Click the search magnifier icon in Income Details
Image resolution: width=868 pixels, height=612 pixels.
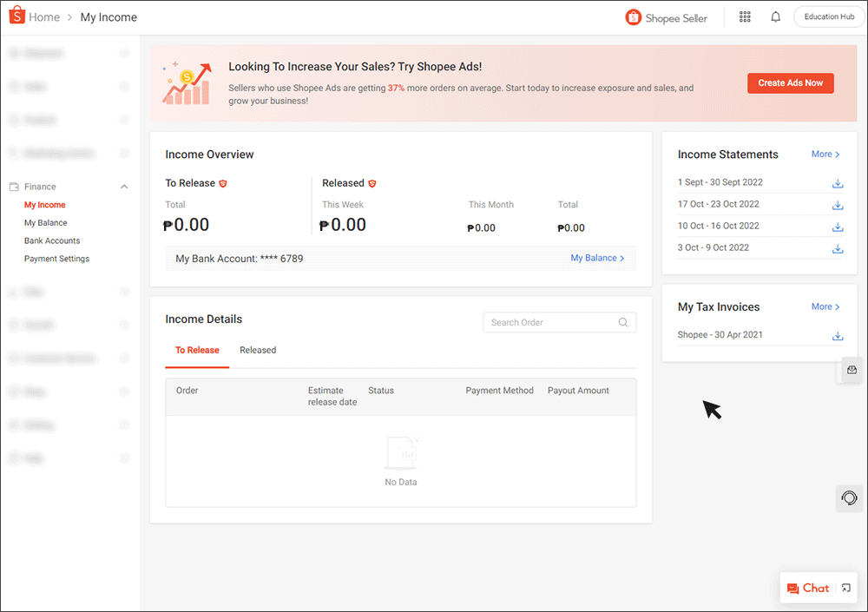(x=622, y=322)
